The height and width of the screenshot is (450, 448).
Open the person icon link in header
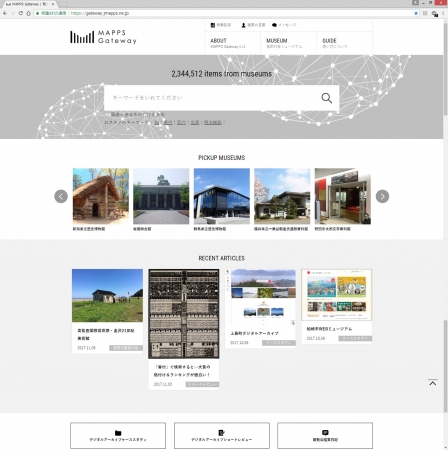pyautogui.click(x=253, y=25)
